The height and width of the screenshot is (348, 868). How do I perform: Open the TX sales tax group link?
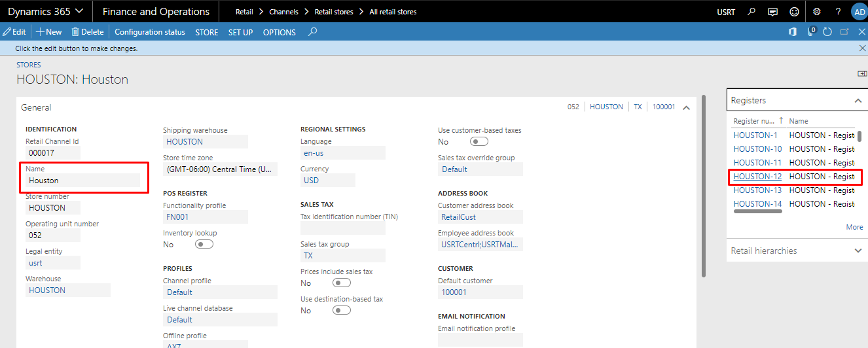point(308,255)
